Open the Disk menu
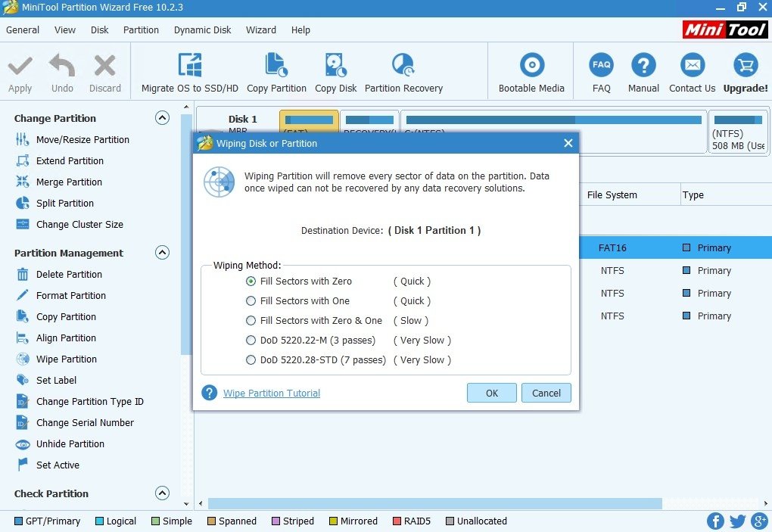772x532 pixels. click(x=99, y=30)
